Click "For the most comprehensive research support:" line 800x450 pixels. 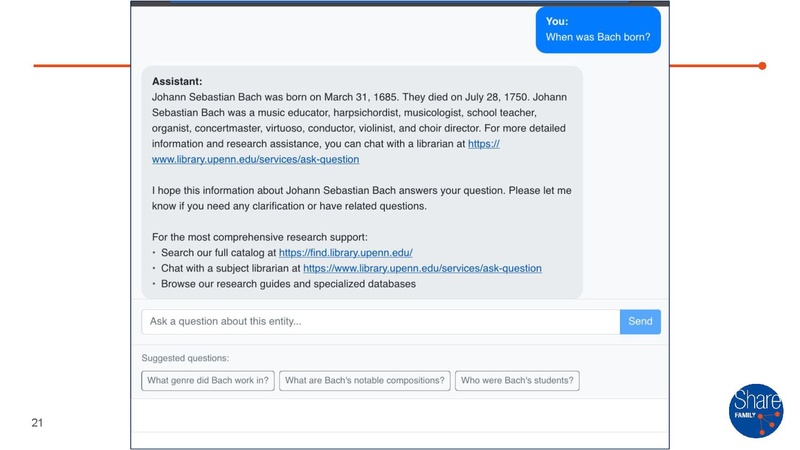(x=259, y=237)
